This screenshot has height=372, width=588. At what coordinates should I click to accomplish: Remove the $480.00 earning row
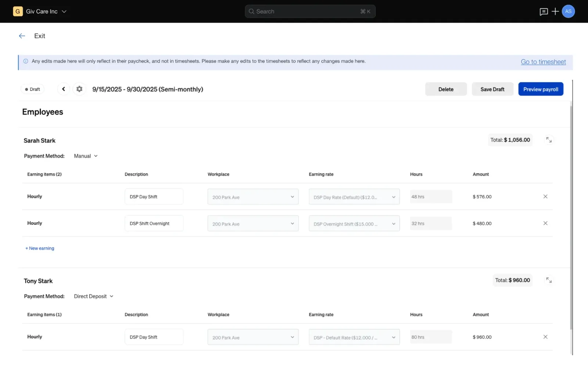(545, 223)
